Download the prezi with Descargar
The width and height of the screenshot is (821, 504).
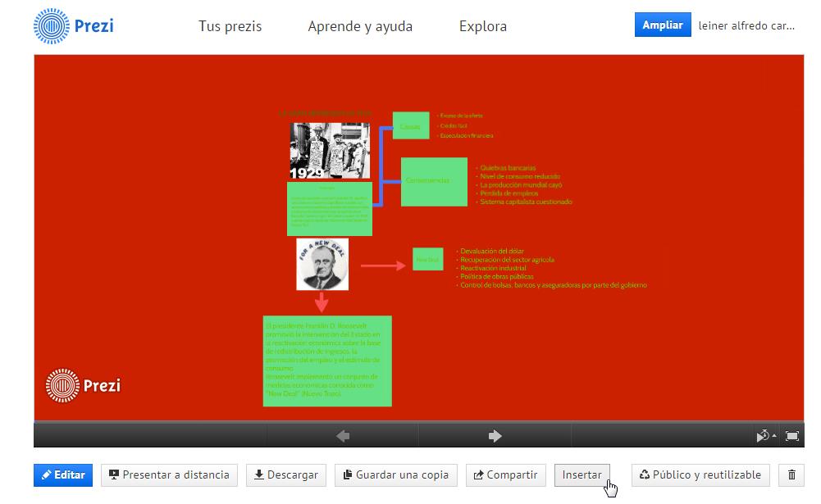286,474
